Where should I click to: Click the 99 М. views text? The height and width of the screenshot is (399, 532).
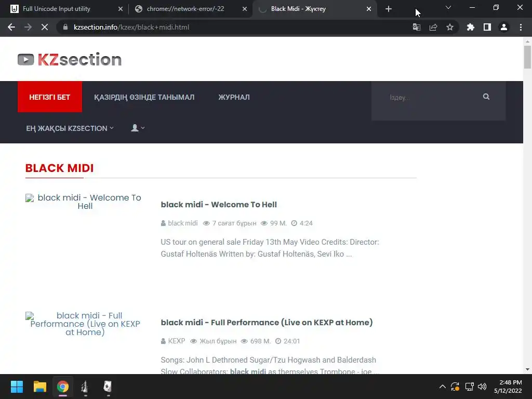point(278,223)
